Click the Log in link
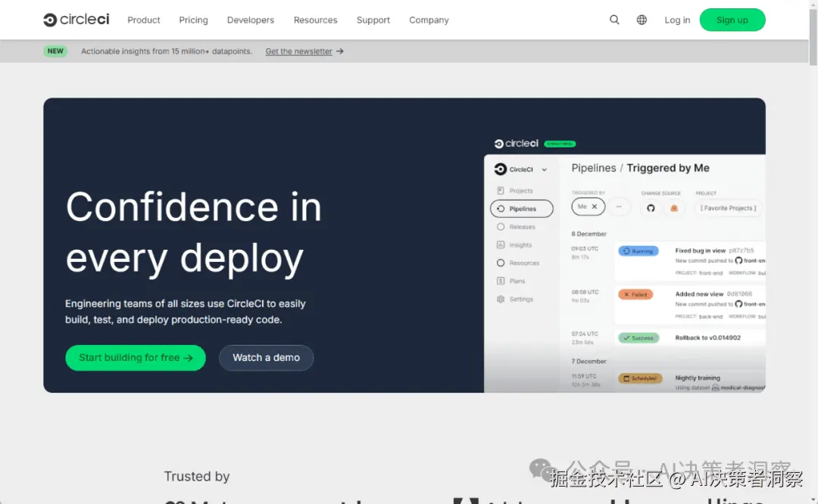The height and width of the screenshot is (504, 818). [x=677, y=20]
